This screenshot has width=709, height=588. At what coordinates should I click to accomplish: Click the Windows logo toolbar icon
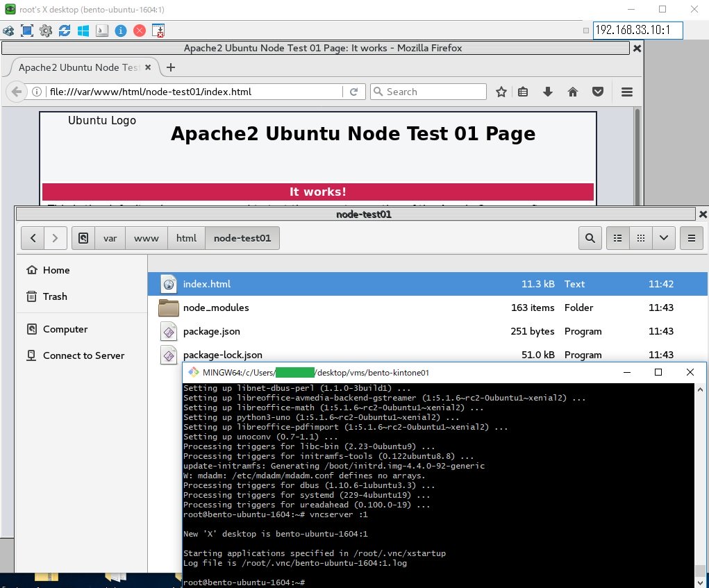(83, 31)
